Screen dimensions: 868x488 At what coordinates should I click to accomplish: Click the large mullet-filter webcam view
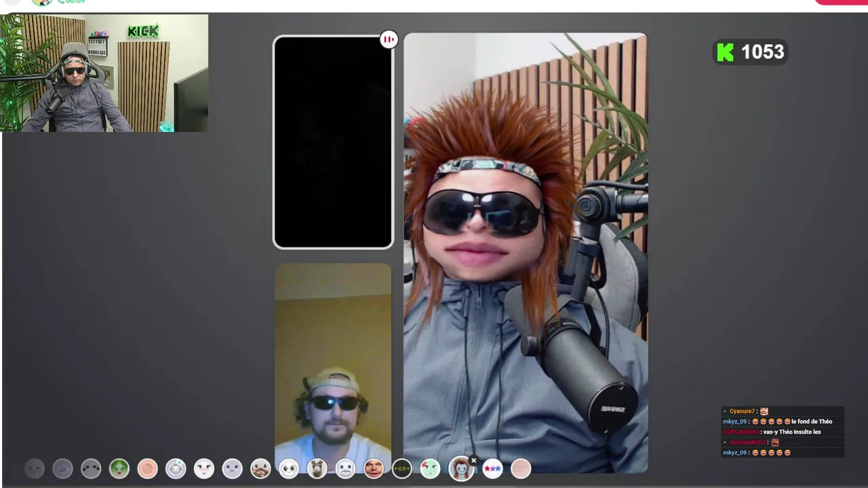[526, 253]
